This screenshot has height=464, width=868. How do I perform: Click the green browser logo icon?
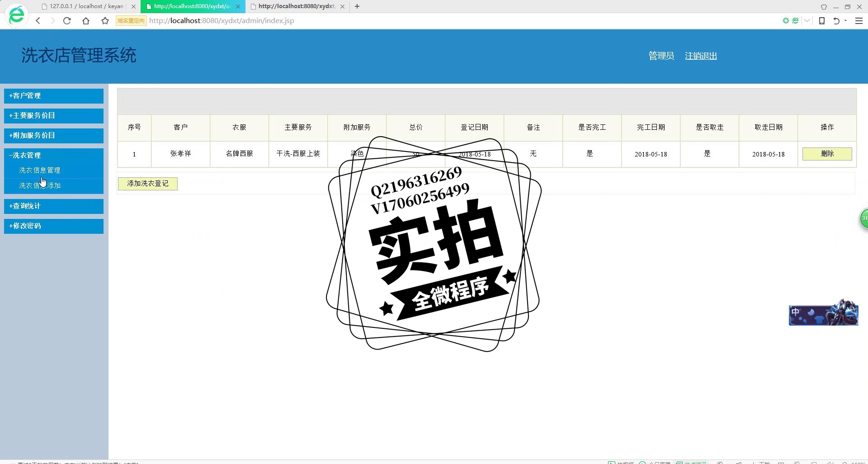[17, 15]
